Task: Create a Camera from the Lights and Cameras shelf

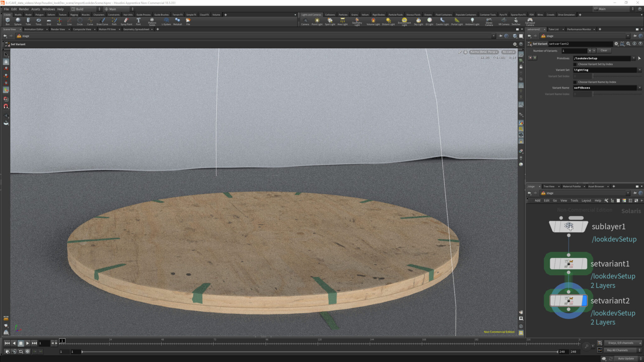Action: (305, 21)
